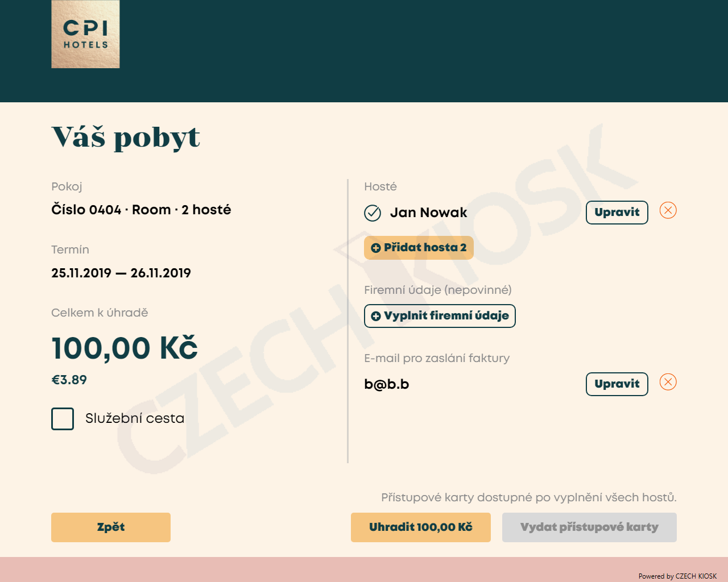
Task: Click Powered by CZECH KIOSK text
Action: coord(677,576)
